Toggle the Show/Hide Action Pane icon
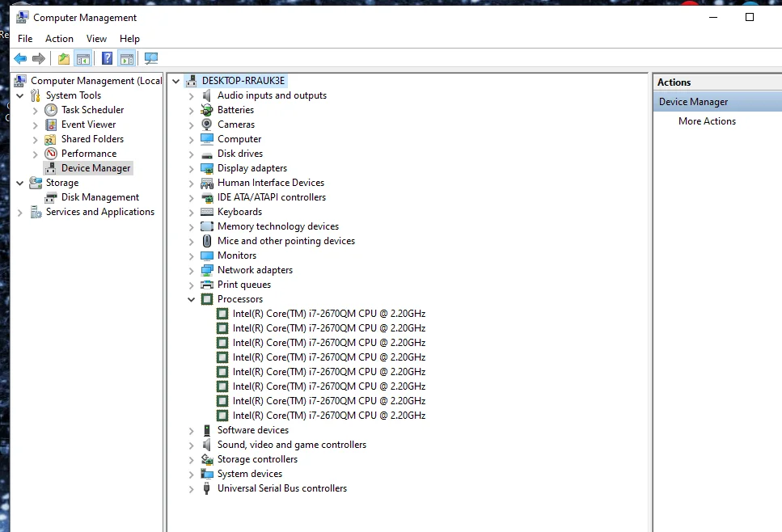Screen dimensions: 782x532 point(127,59)
